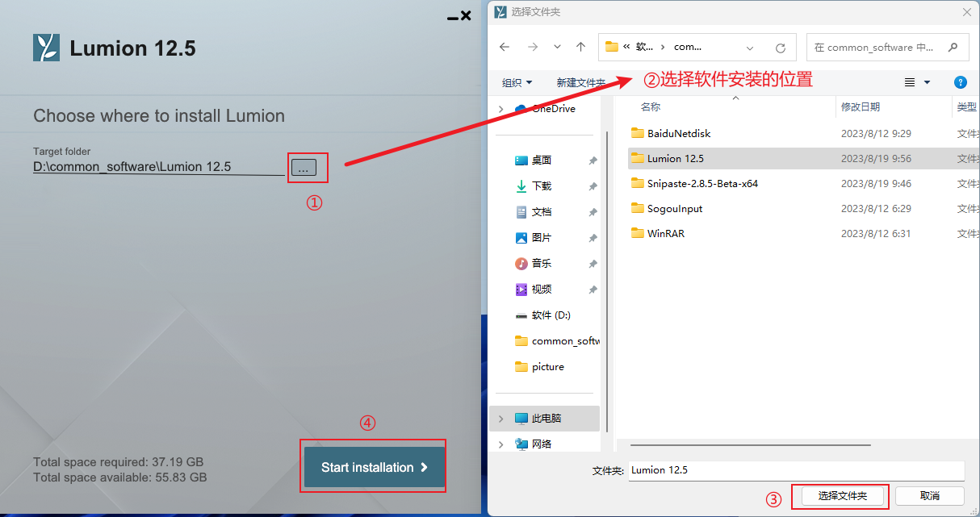Close the 选择文件夹 dialog

[966, 11]
